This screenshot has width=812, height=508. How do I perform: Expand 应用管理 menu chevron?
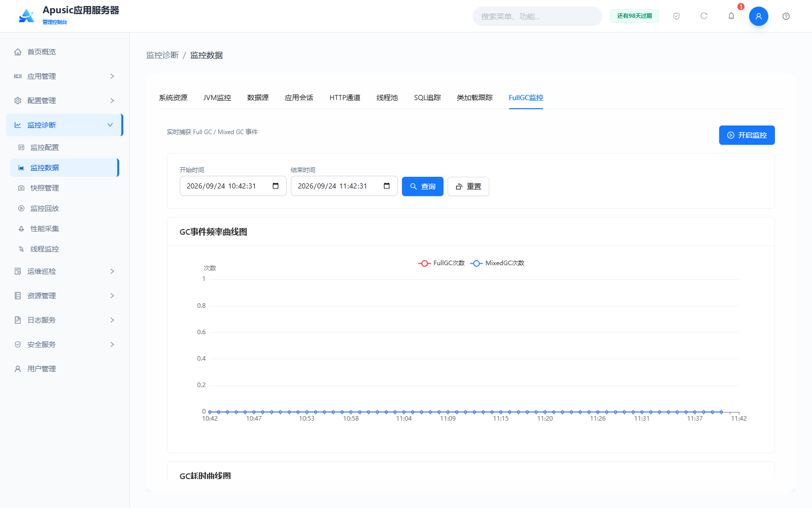point(112,76)
